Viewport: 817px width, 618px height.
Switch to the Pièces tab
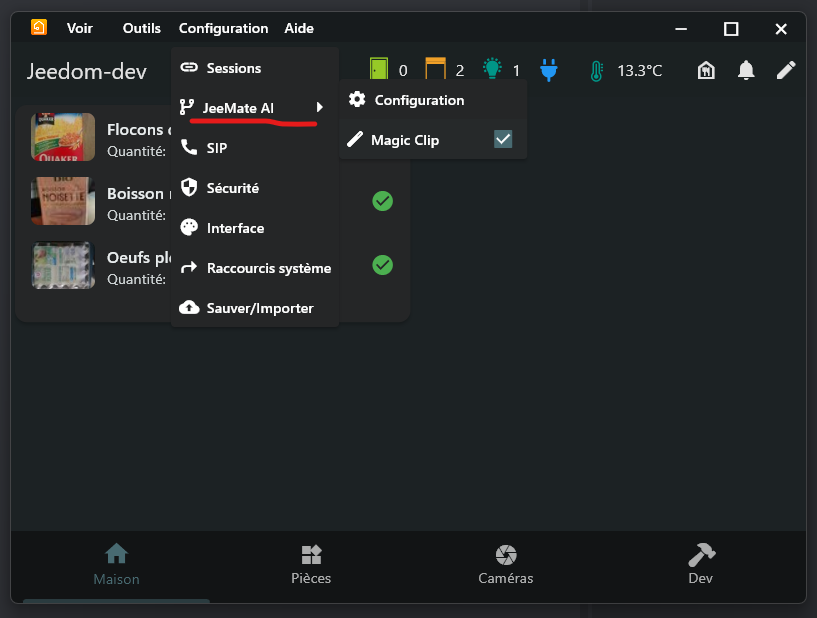point(311,565)
